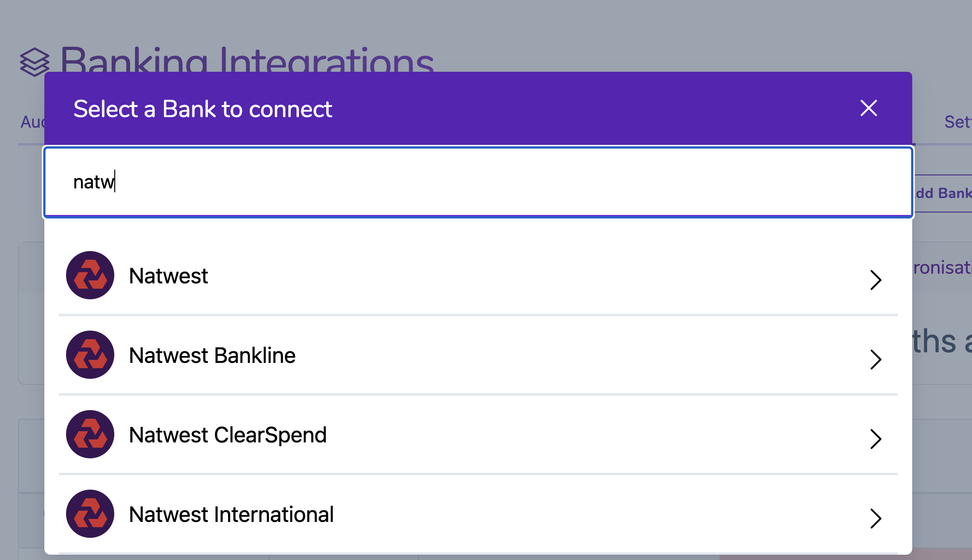Pick the Natwest International option

tap(478, 514)
